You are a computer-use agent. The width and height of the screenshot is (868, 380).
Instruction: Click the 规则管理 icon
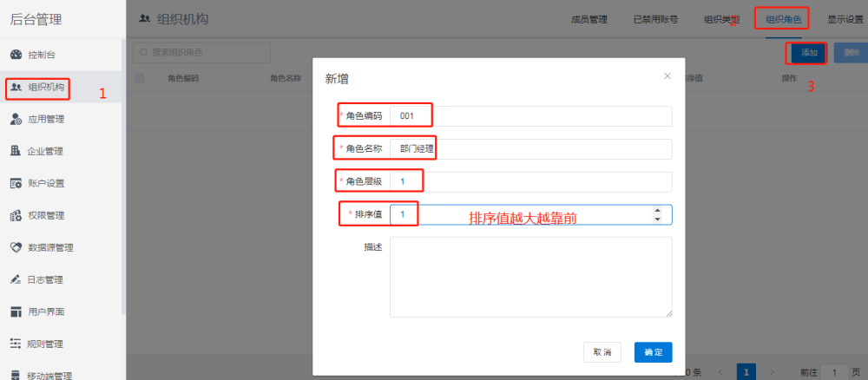[16, 344]
